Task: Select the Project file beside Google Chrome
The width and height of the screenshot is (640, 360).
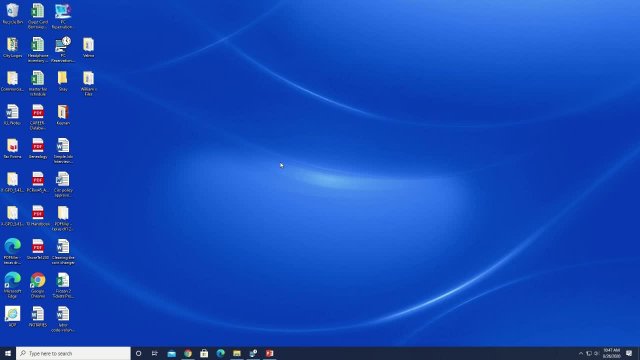Action: (x=63, y=285)
